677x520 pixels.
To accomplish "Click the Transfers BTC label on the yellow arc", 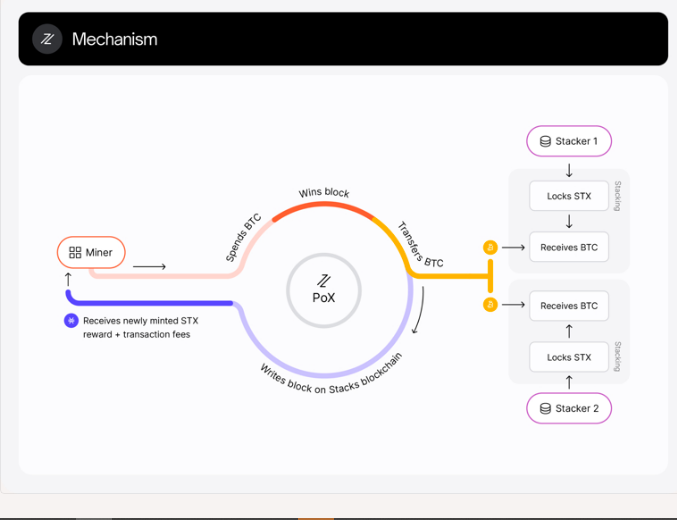I will 420,245.
